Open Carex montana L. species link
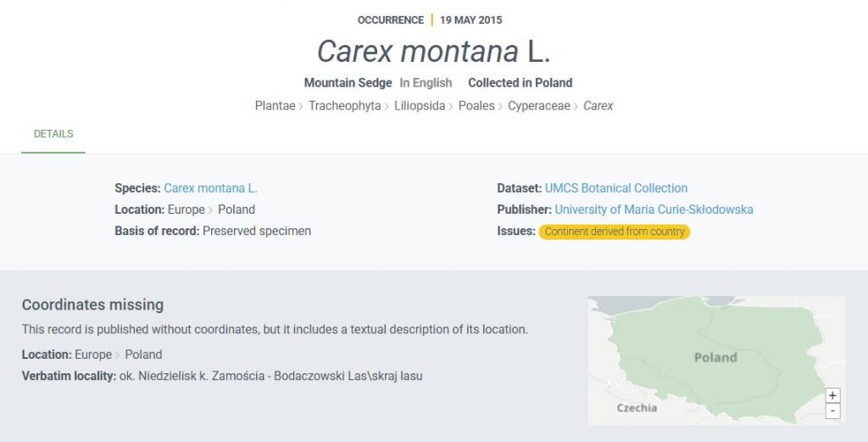The height and width of the screenshot is (442, 868). pos(210,188)
